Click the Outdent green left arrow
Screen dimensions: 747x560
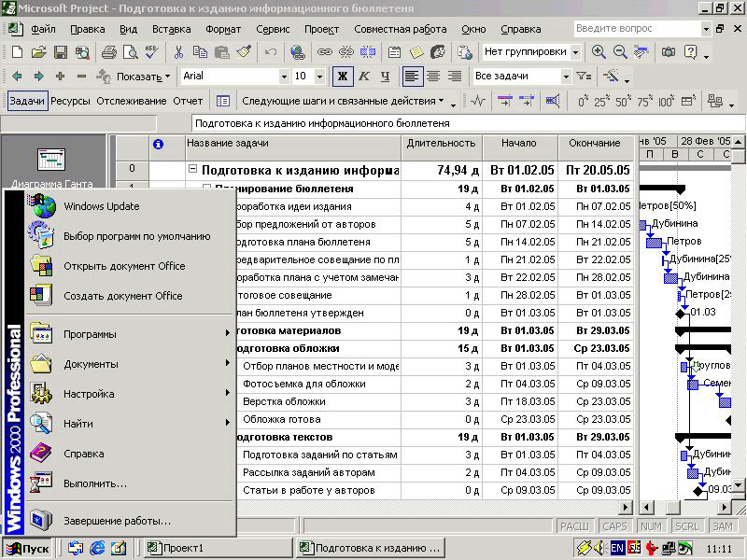(17, 77)
